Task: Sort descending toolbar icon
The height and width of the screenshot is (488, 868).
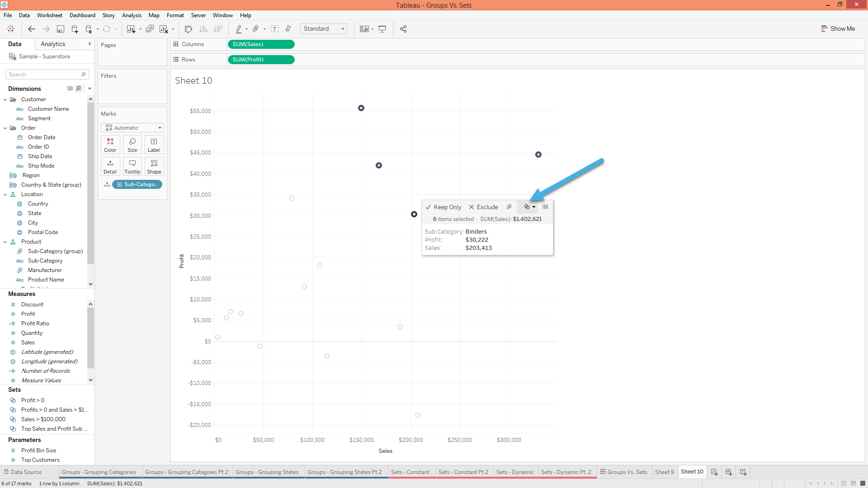Action: point(218,29)
